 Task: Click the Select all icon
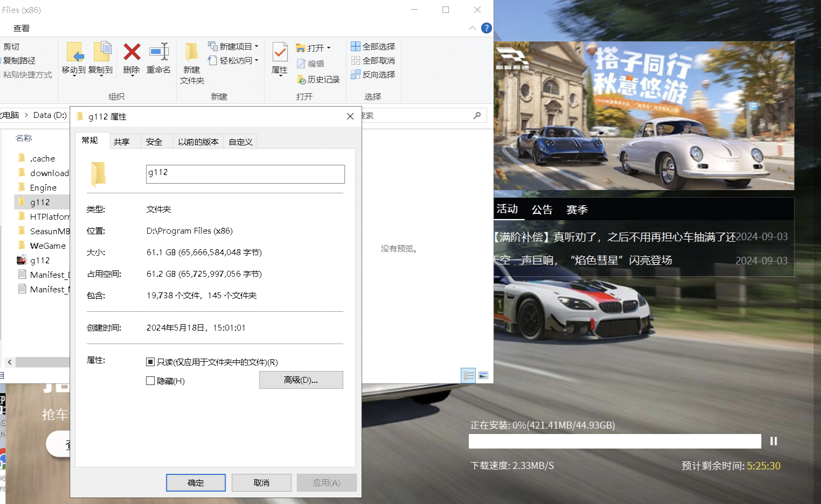(356, 46)
